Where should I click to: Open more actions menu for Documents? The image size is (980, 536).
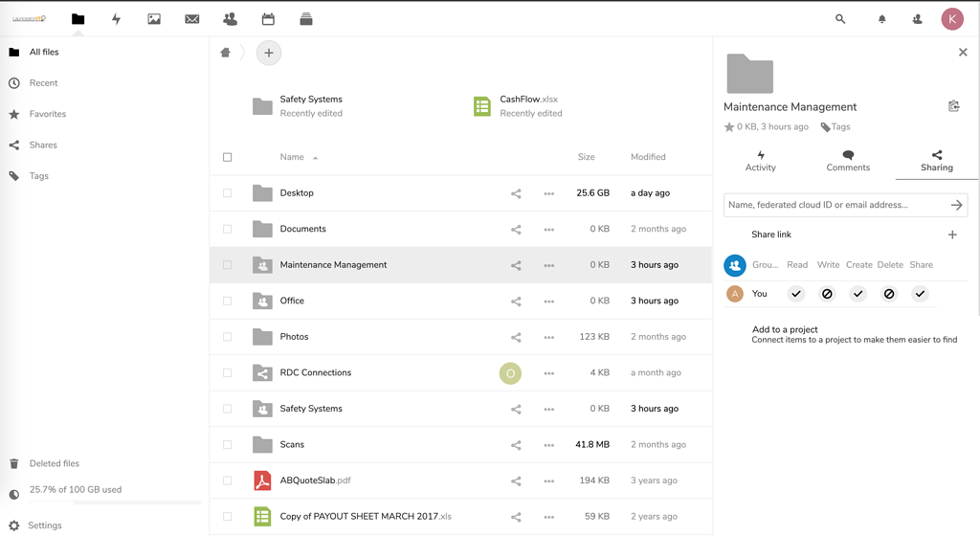pyautogui.click(x=548, y=230)
